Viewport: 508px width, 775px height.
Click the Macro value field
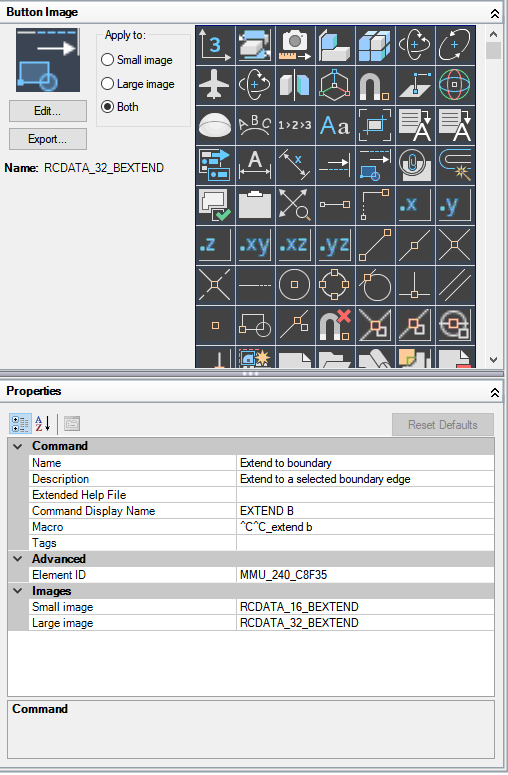tap(365, 527)
